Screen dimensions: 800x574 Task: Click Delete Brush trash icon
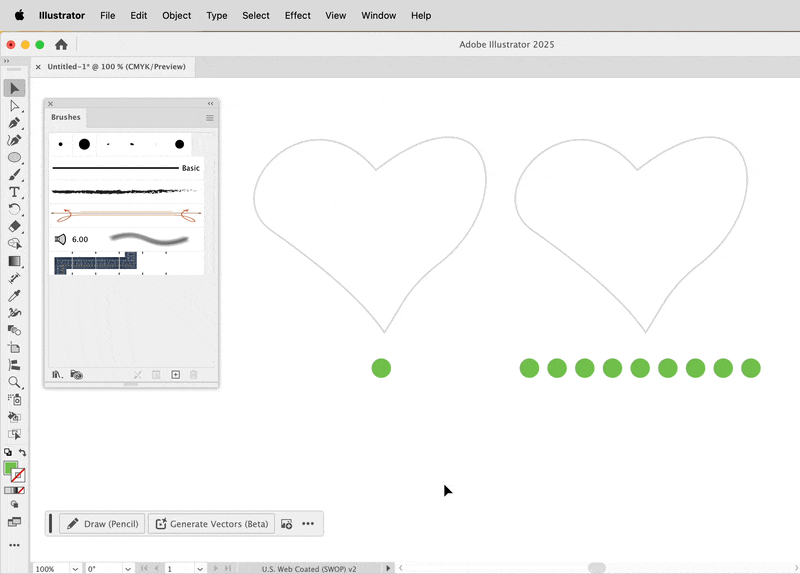click(x=194, y=375)
